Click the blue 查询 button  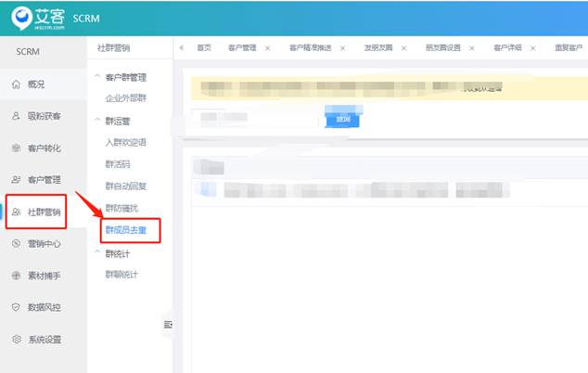[341, 120]
